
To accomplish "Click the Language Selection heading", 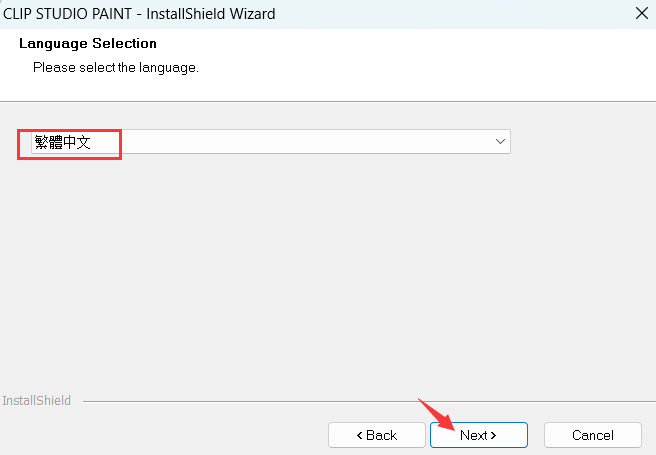I will tap(88, 44).
